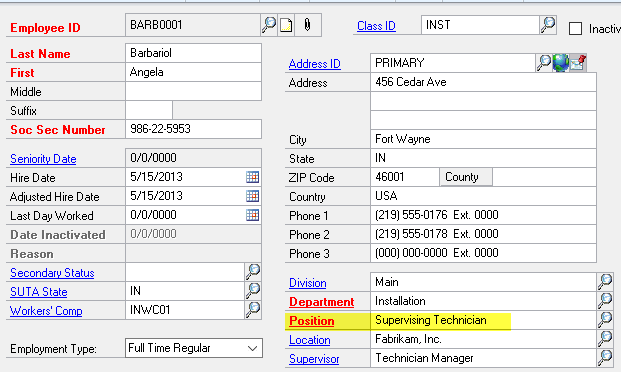The height and width of the screenshot is (372, 621).
Task: Click the globe map icon beside Address ID
Action: (561, 63)
